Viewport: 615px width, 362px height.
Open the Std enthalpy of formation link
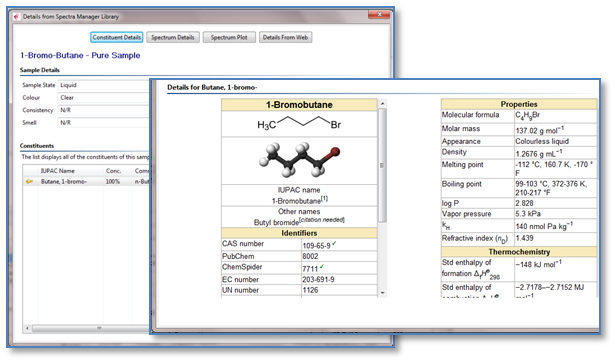tap(470, 268)
